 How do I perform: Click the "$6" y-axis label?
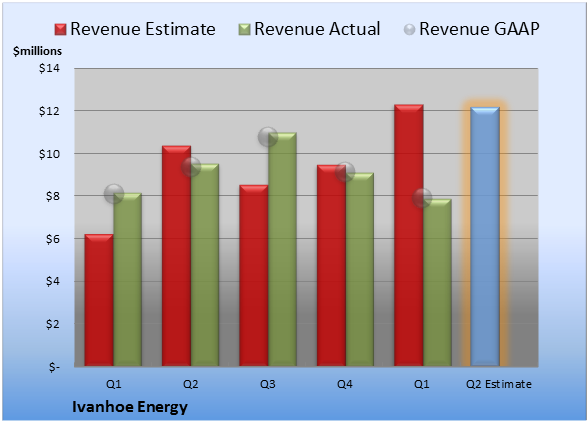coord(53,239)
